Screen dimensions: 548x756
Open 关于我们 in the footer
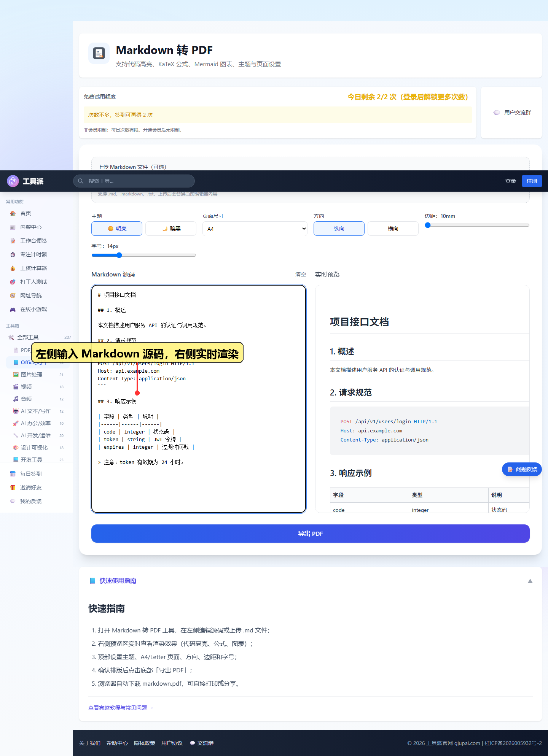[x=90, y=743]
